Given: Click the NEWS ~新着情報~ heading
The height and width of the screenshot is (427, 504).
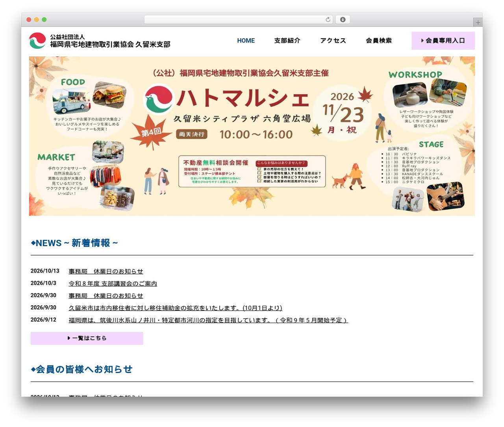Looking at the screenshot, I should click(74, 243).
